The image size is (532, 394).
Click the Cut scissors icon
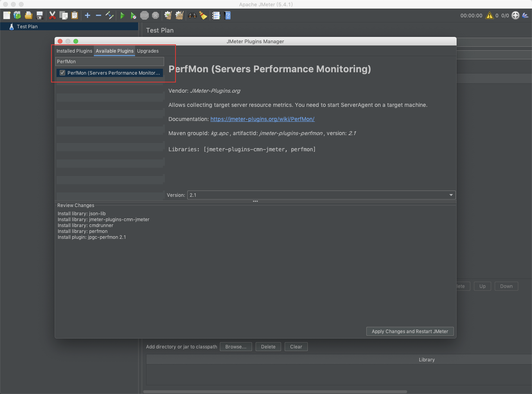coord(52,15)
